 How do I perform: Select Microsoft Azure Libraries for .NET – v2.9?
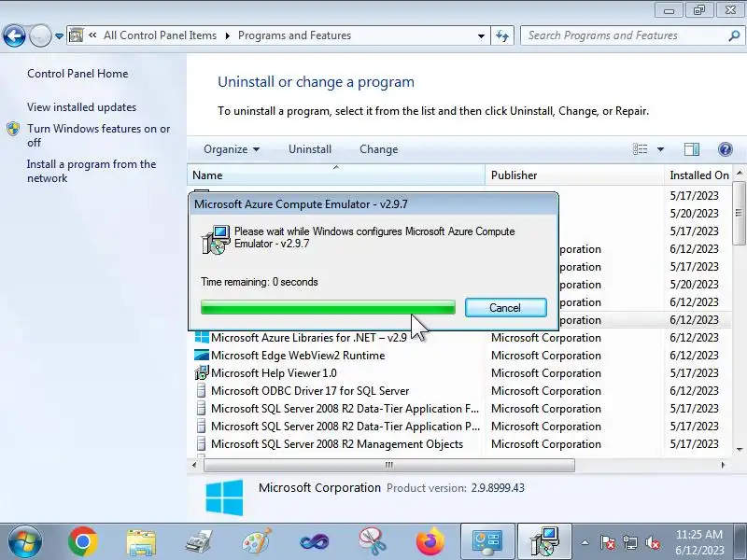[309, 338]
